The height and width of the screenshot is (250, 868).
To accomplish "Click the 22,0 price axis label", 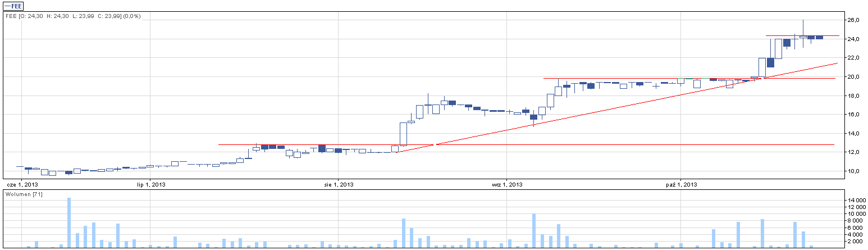I will point(854,58).
